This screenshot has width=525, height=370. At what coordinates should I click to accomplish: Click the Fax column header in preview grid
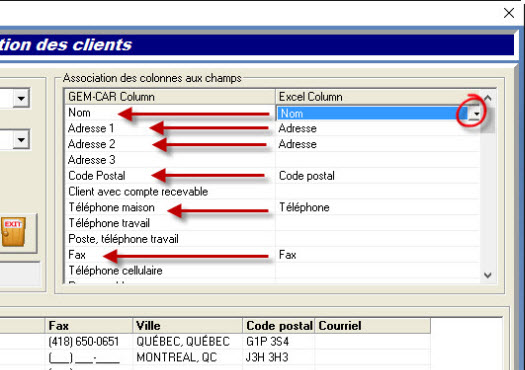pyautogui.click(x=89, y=325)
